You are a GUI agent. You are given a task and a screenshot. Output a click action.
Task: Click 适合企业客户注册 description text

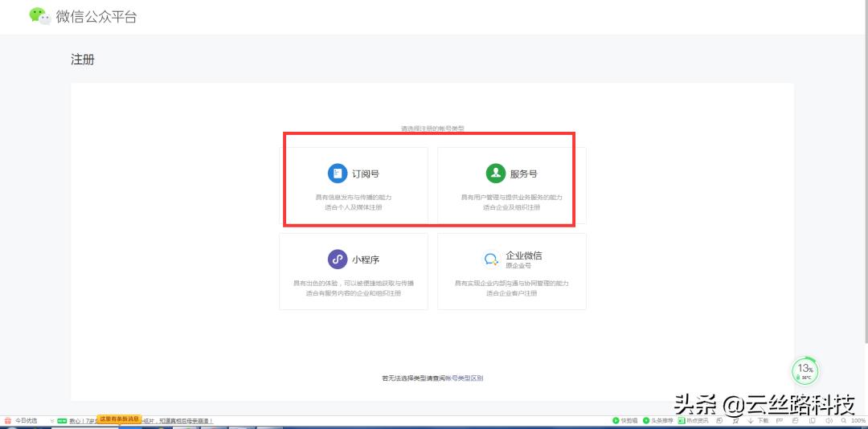point(511,293)
